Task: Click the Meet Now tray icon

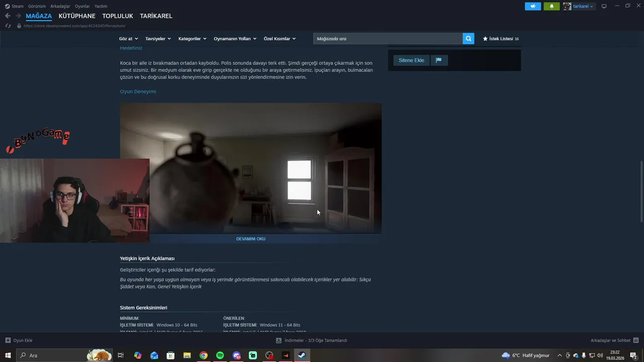Action: (x=568, y=355)
